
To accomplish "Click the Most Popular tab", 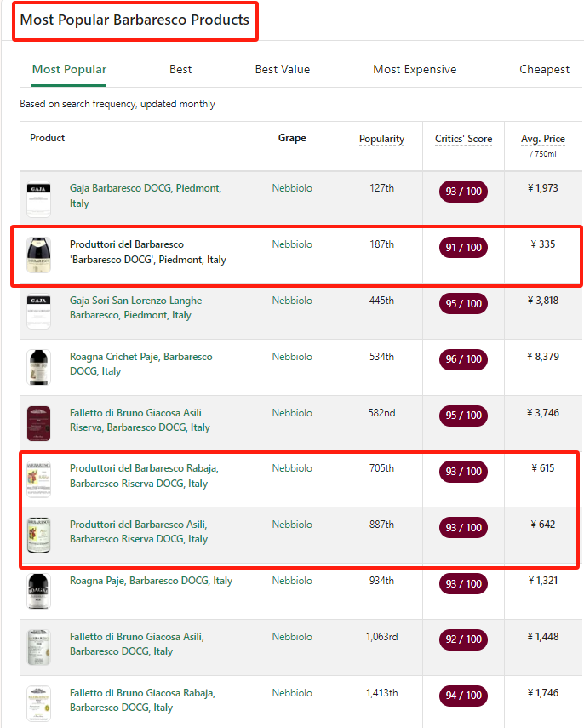I will (x=69, y=69).
